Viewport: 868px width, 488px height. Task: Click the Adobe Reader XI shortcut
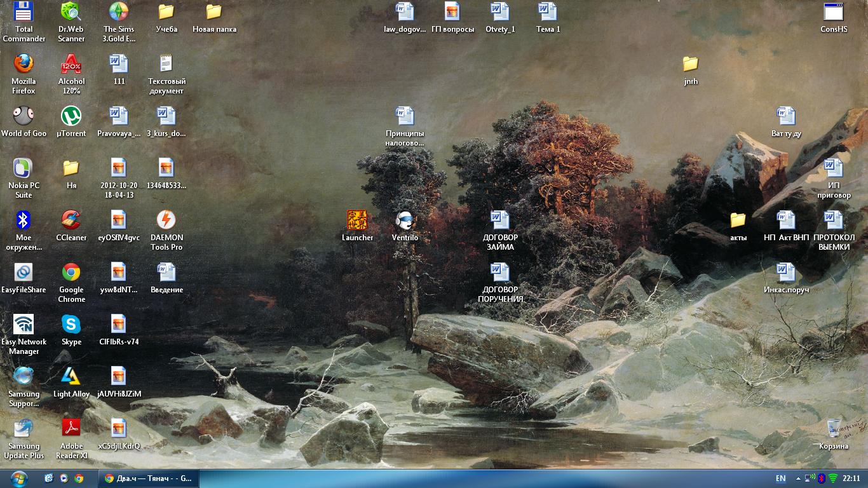[71, 438]
